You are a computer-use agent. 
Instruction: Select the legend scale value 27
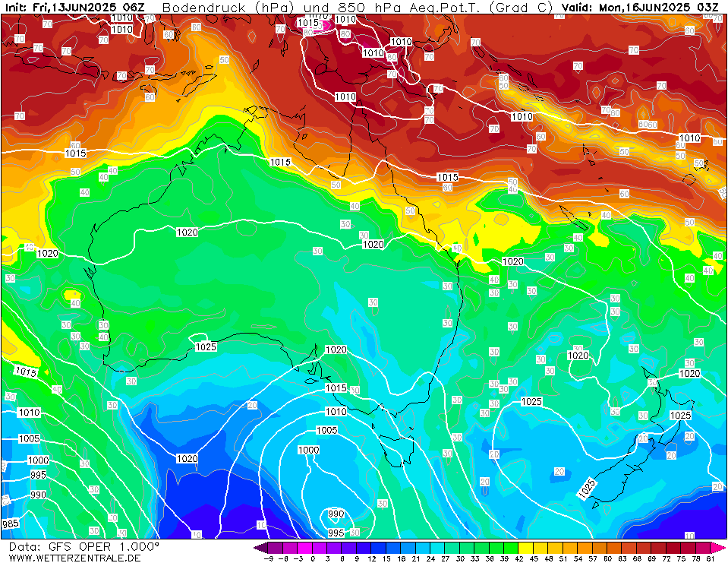coord(445,558)
